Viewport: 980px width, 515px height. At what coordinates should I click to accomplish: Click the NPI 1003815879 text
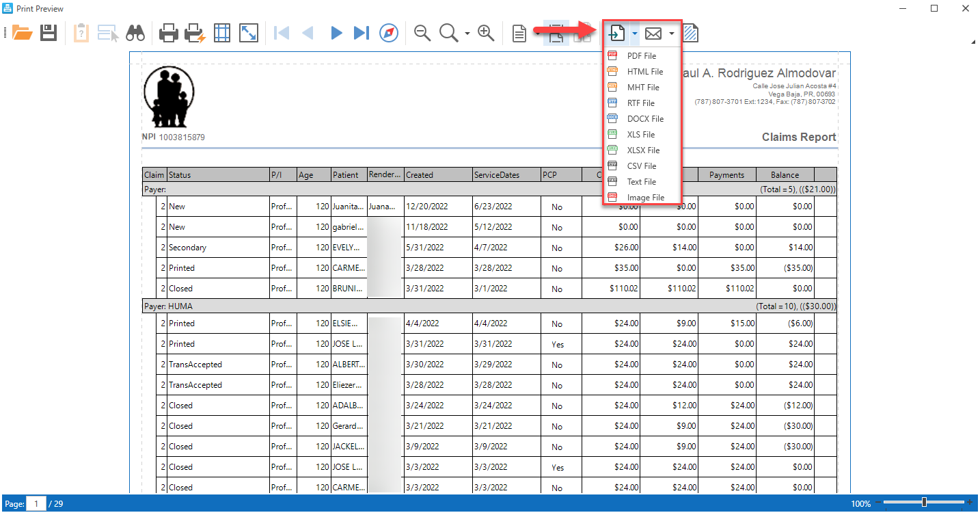click(174, 137)
